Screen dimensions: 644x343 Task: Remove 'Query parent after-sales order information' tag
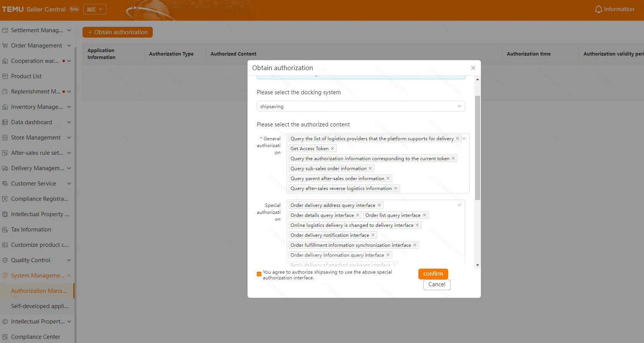pos(388,179)
